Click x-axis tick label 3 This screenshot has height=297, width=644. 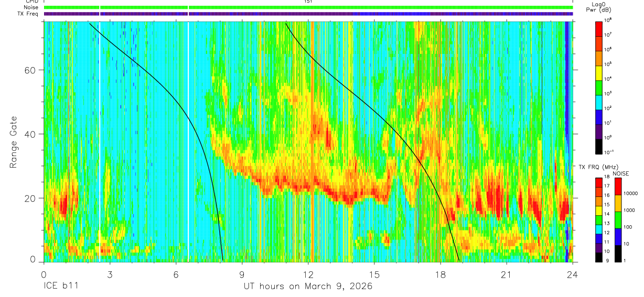110,274
